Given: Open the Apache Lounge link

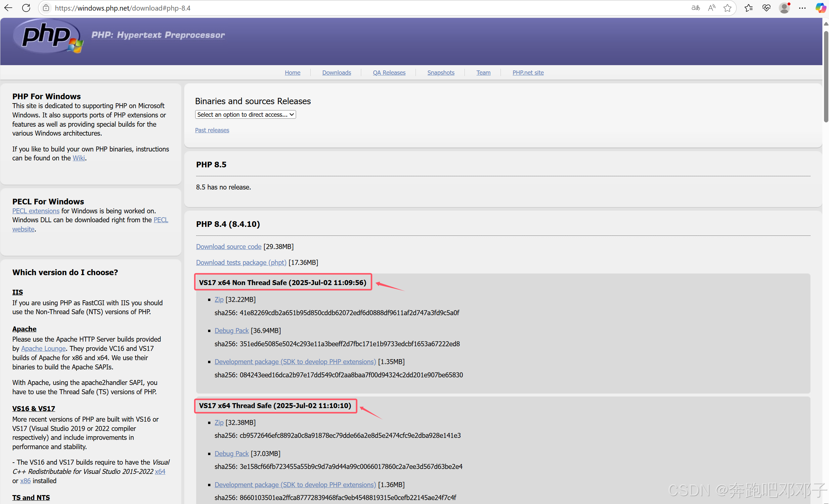Looking at the screenshot, I should 43,348.
